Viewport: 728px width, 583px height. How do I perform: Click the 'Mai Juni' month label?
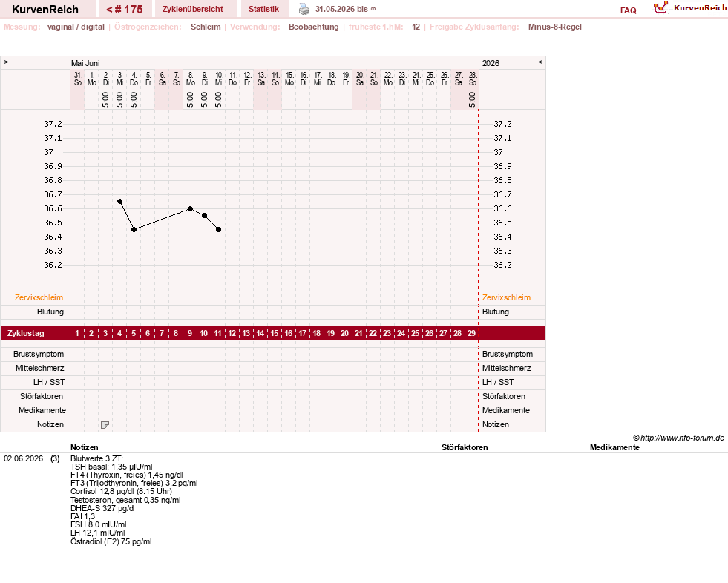(x=85, y=63)
